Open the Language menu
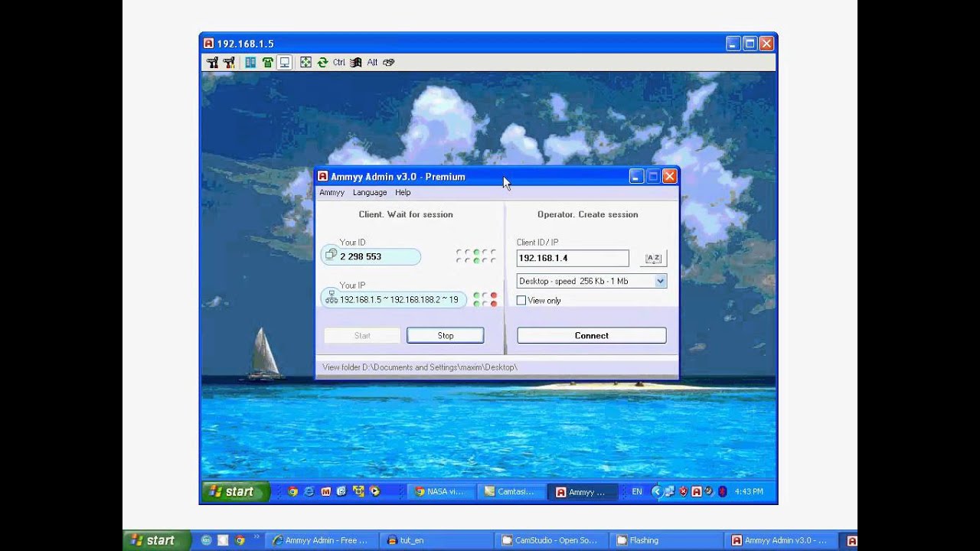This screenshot has height=551, width=980. point(370,193)
